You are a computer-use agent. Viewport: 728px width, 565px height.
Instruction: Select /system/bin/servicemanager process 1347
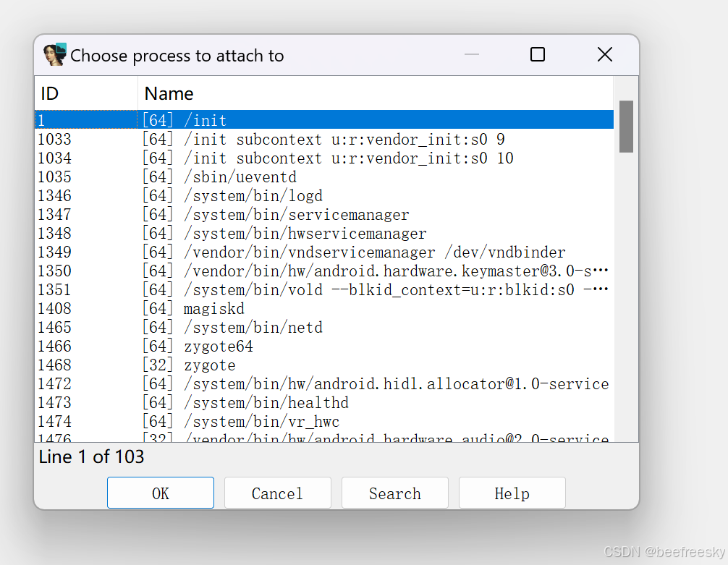[x=324, y=214]
